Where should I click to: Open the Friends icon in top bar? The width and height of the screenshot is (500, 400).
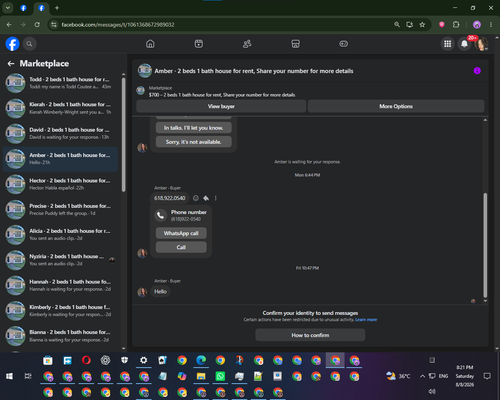click(247, 44)
